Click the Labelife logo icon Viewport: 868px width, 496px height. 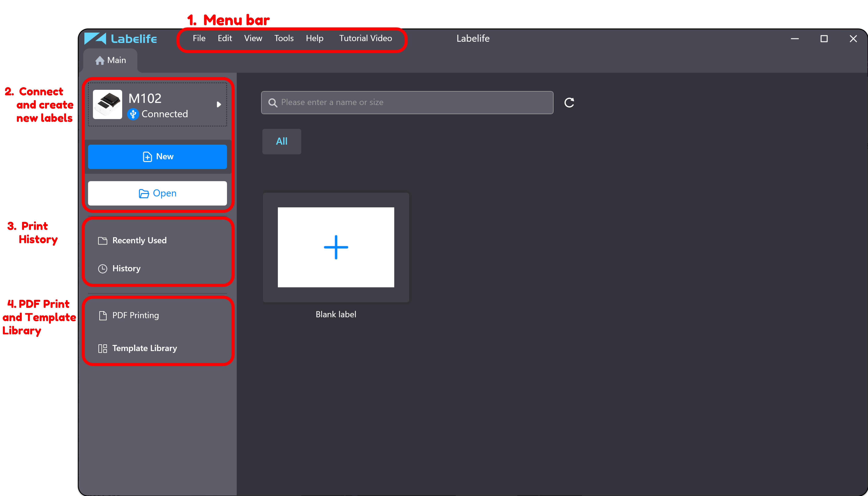pyautogui.click(x=95, y=39)
